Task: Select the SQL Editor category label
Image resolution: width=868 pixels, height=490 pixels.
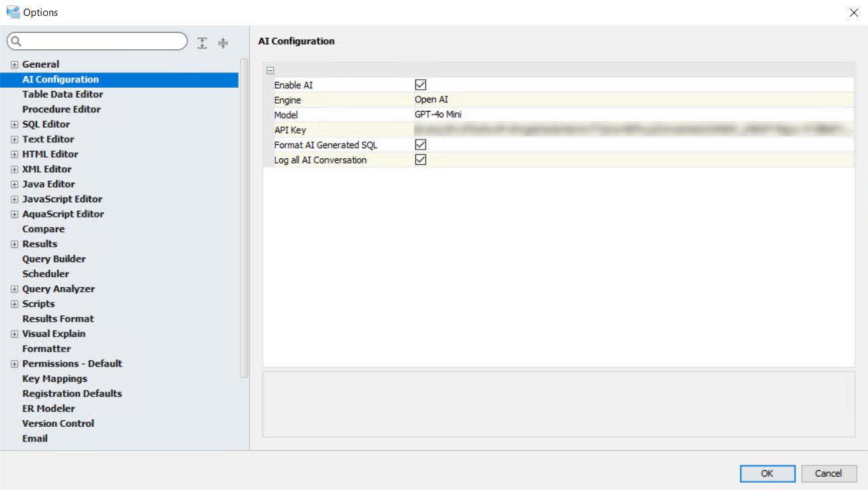Action: point(46,124)
